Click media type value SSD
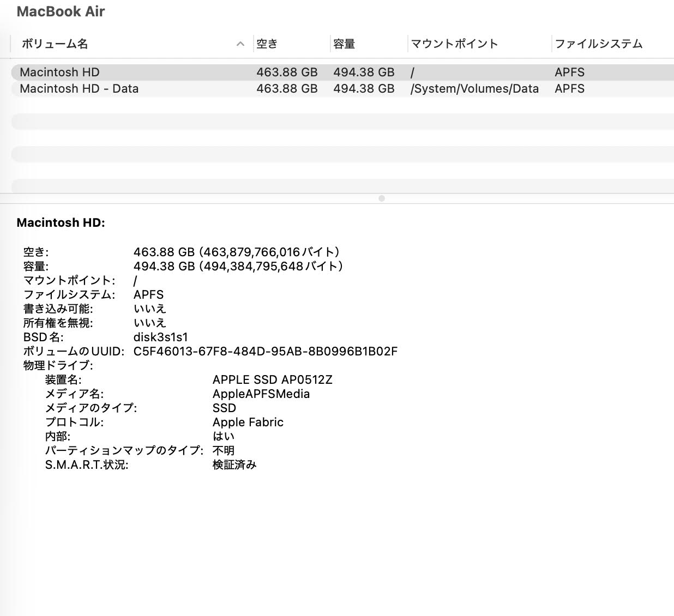Screen dimensions: 674x616 224,408
